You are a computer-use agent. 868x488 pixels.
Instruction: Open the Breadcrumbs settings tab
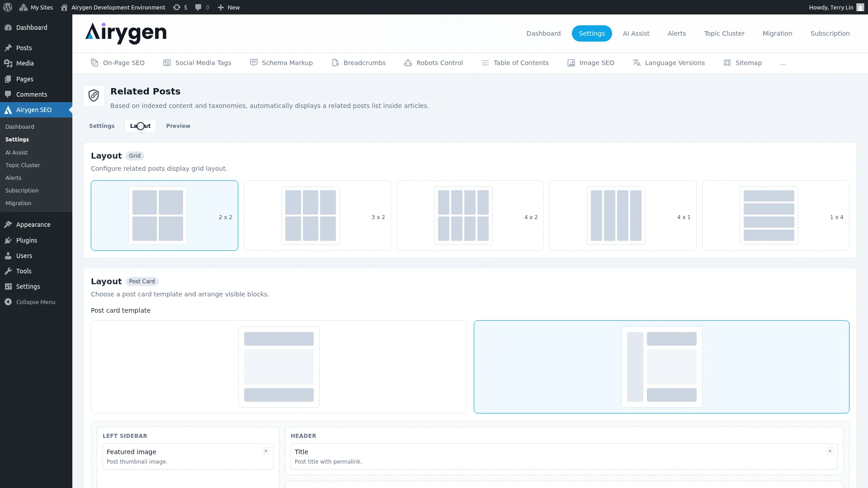[x=359, y=63]
